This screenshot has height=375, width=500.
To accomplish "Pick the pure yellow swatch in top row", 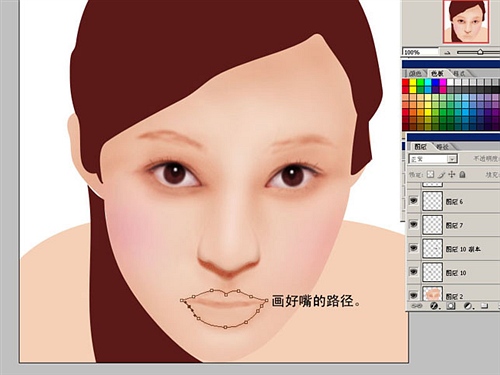I will coord(413,82).
